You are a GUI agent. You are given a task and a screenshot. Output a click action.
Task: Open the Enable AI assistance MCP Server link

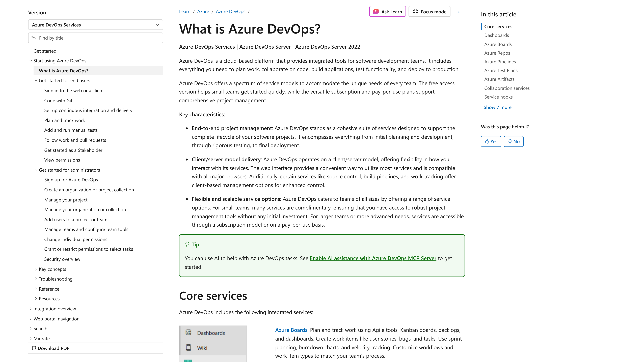[373, 258]
